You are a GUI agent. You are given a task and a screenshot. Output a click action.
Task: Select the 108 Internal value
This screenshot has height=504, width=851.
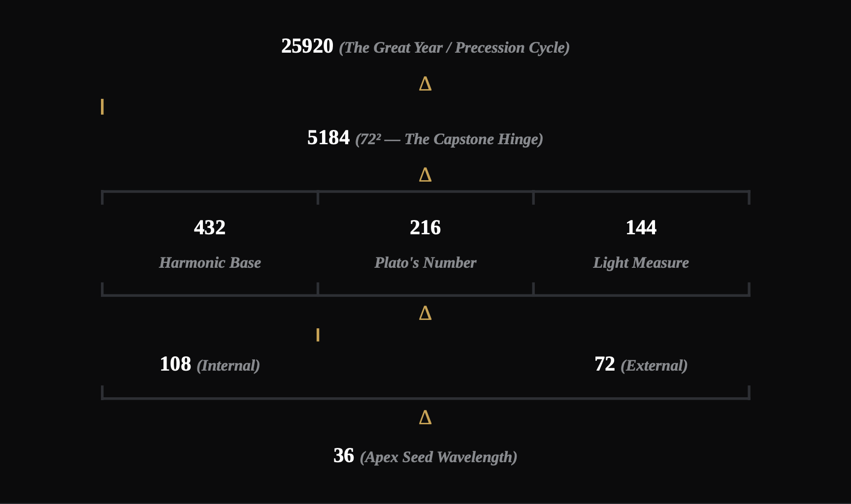[x=210, y=365]
